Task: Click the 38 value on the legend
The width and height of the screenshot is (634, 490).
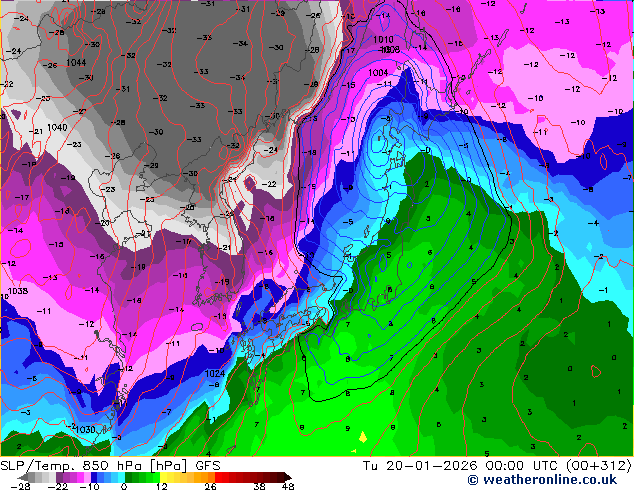Action: pyautogui.click(x=259, y=486)
